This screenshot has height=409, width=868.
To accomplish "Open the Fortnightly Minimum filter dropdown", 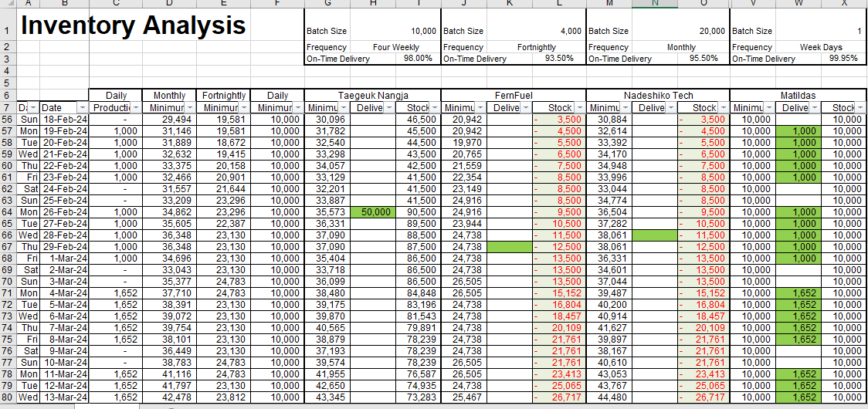I will pos(244,107).
